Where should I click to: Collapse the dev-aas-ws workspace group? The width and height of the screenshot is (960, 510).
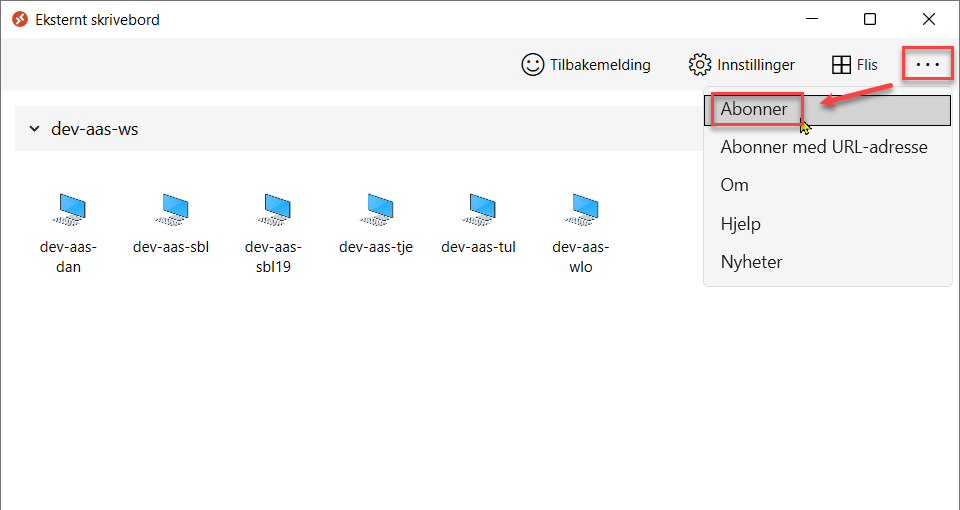click(x=35, y=129)
